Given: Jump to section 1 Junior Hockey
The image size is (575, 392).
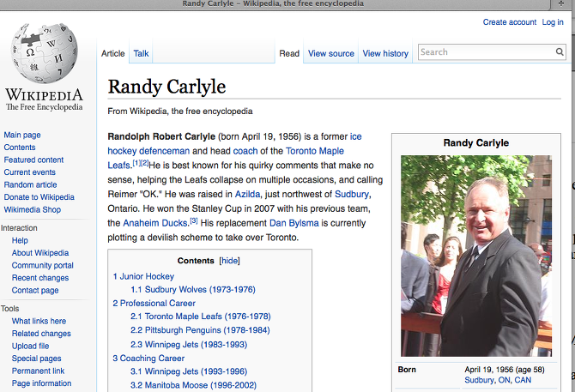Looking at the screenshot, I should click(x=143, y=276).
